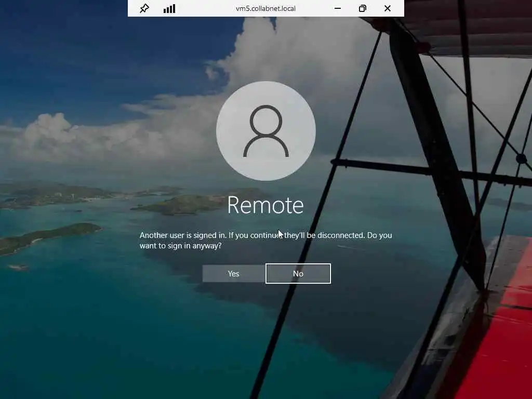532x399 pixels.
Task: Click No to cancel signing in
Action: (298, 273)
